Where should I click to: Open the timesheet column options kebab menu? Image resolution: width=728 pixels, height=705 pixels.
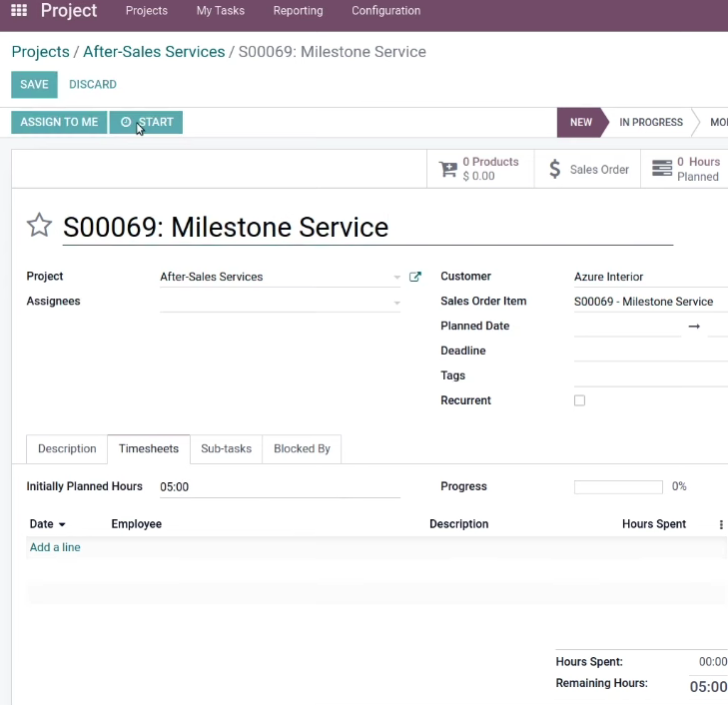click(721, 524)
